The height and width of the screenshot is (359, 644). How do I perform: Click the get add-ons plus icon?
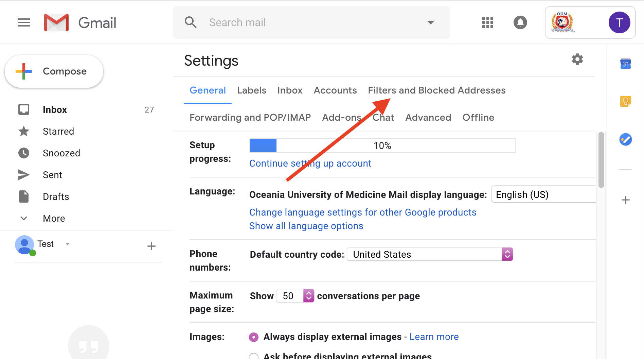pyautogui.click(x=625, y=200)
